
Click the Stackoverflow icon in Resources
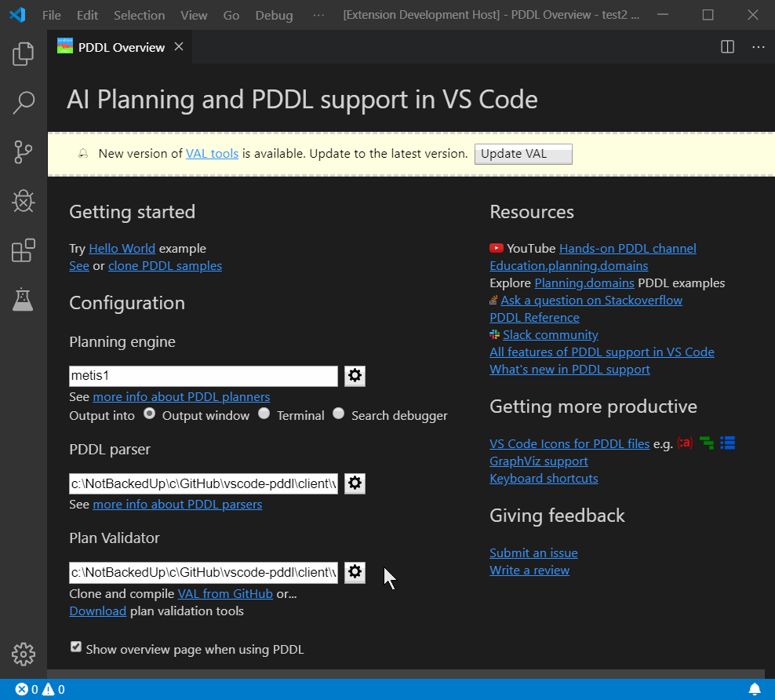click(493, 300)
